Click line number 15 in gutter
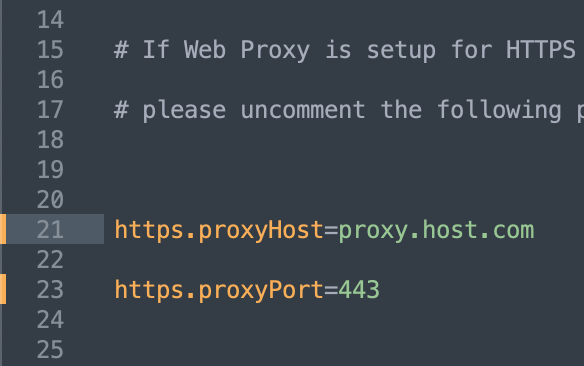 tap(51, 50)
